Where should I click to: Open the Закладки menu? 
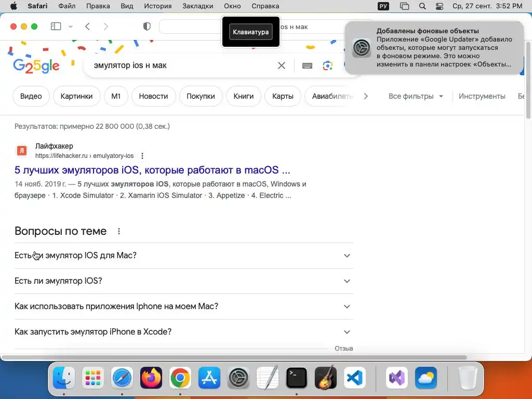pos(198,6)
